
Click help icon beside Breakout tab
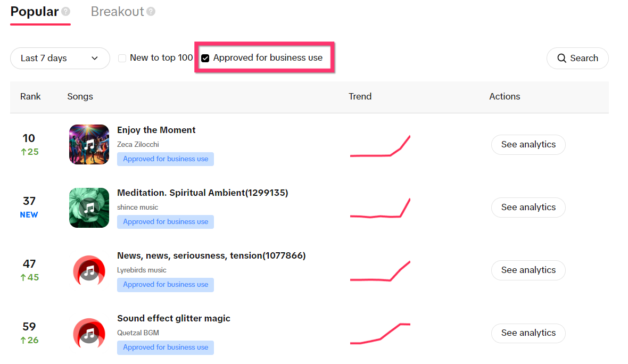pos(151,12)
